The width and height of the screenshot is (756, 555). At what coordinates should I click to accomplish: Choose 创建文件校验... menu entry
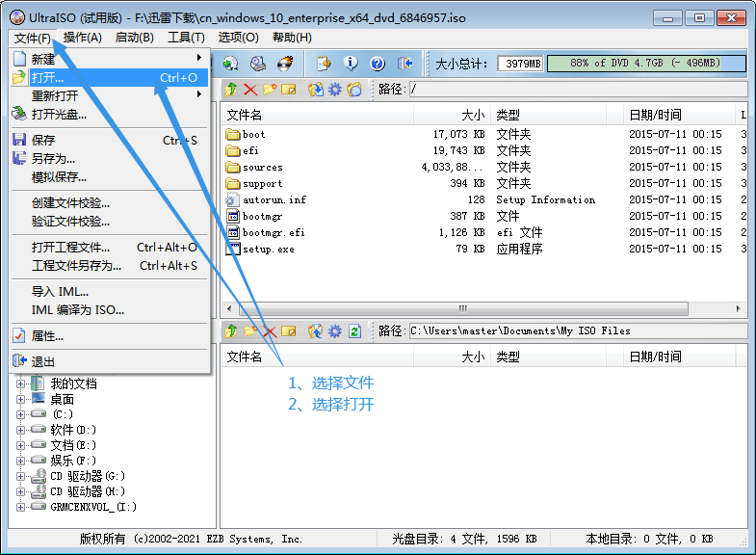110,203
